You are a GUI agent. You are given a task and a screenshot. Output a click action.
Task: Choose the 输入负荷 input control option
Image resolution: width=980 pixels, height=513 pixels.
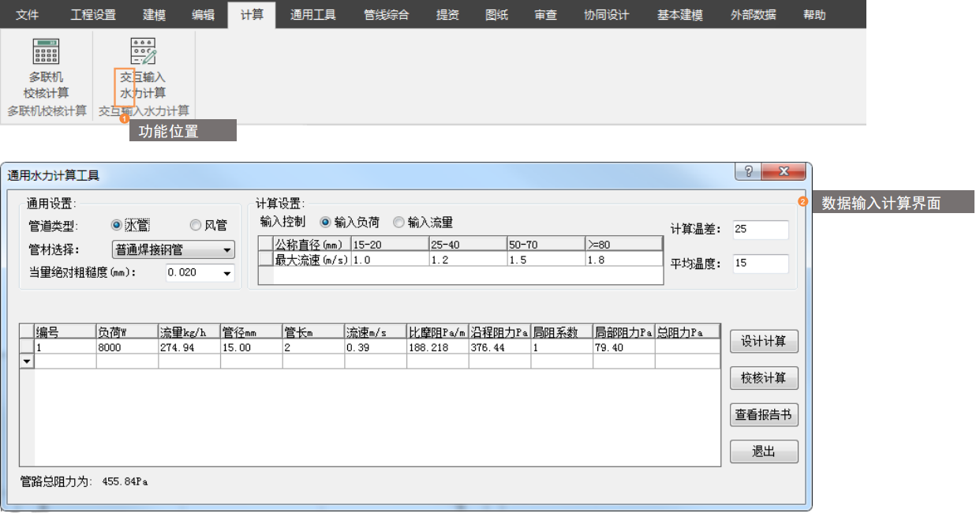[325, 223]
